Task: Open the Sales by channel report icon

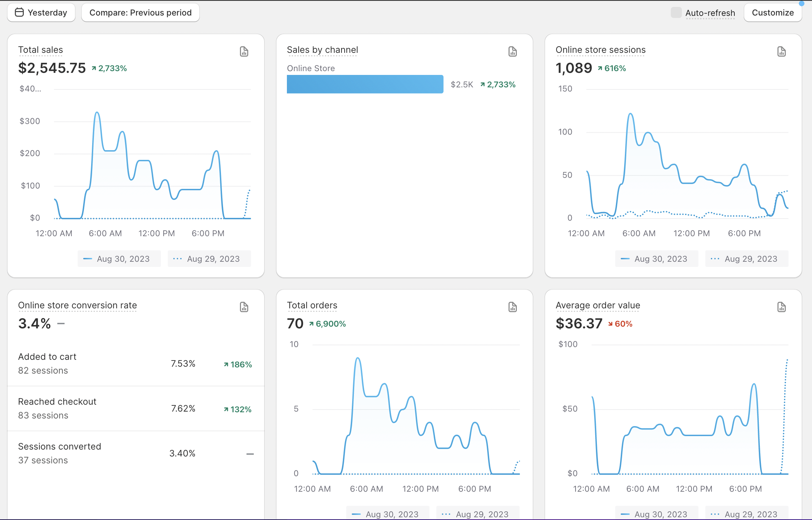Action: coord(512,52)
